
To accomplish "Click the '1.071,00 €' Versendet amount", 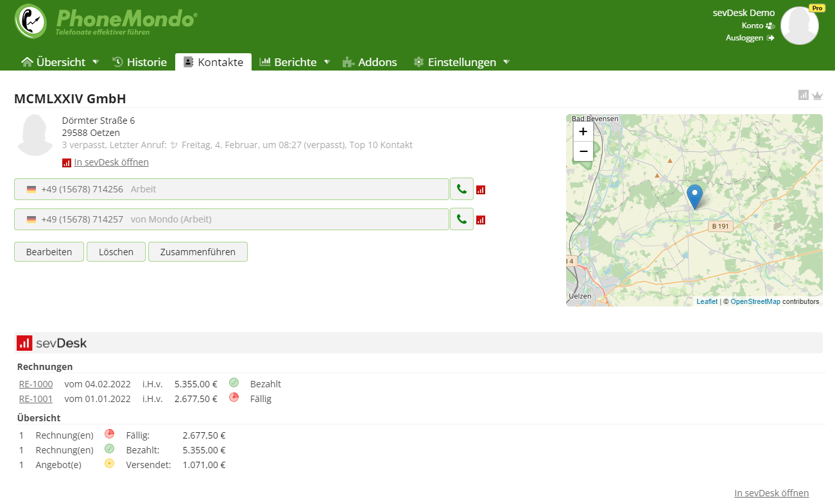I will [204, 465].
